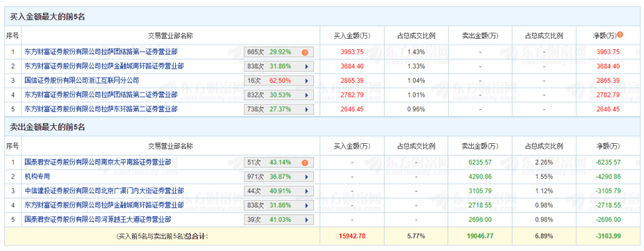644x251 pixels.
Task: Expand arrow in 838次 31.86% buy row
Action: (x=306, y=66)
